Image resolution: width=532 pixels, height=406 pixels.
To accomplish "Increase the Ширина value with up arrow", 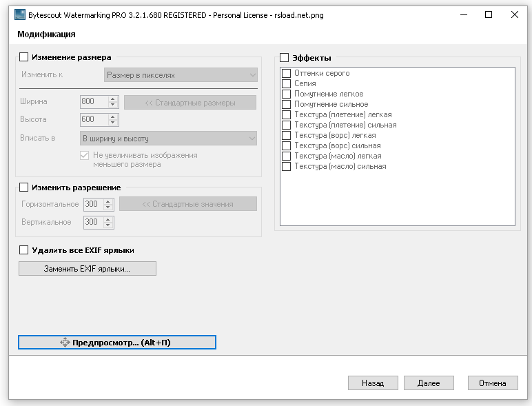I will 113,99.
